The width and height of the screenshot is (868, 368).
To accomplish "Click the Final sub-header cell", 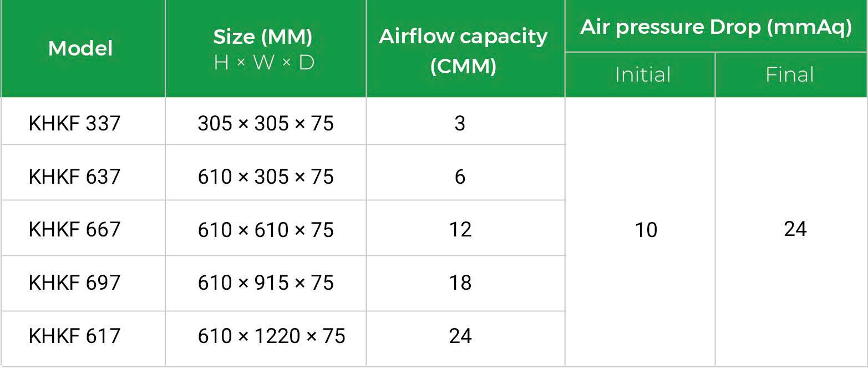I will (790, 75).
